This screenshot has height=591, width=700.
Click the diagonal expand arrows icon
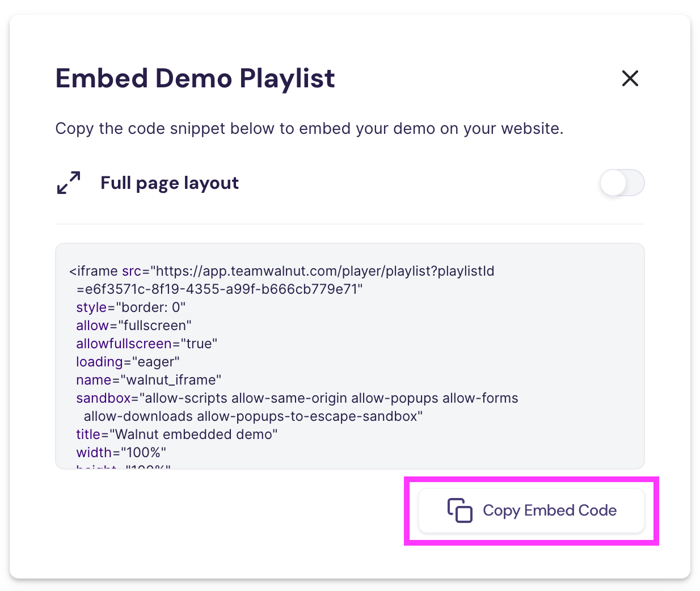pyautogui.click(x=68, y=183)
